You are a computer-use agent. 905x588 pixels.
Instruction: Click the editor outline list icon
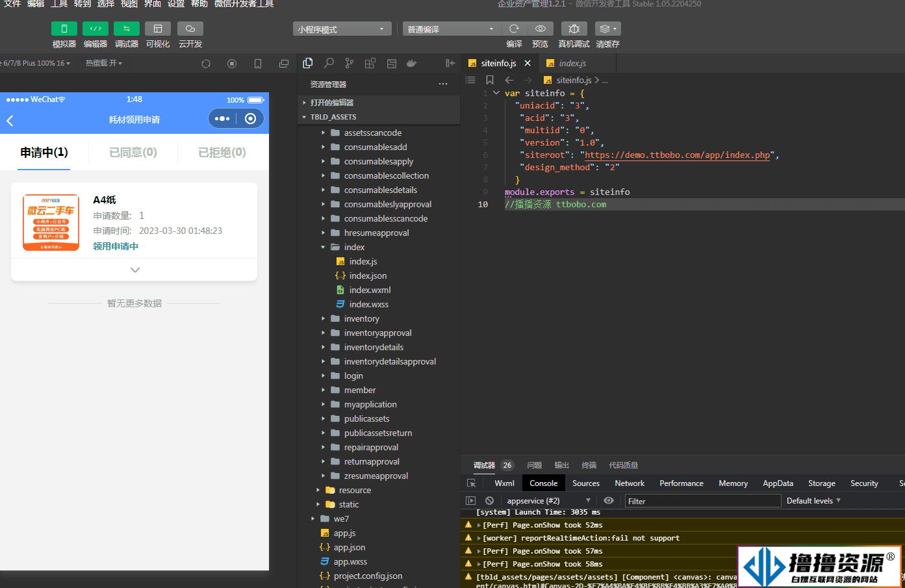(x=470, y=80)
